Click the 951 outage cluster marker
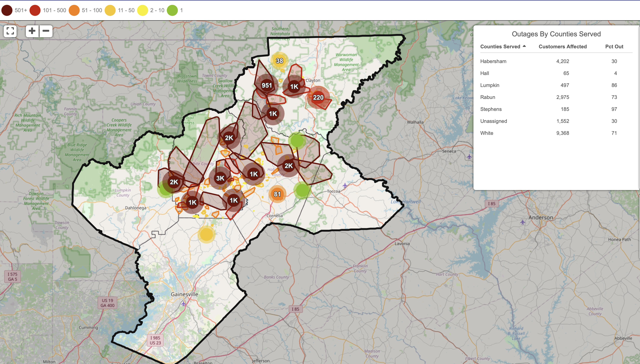Image resolution: width=640 pixels, height=364 pixels. pyautogui.click(x=267, y=85)
